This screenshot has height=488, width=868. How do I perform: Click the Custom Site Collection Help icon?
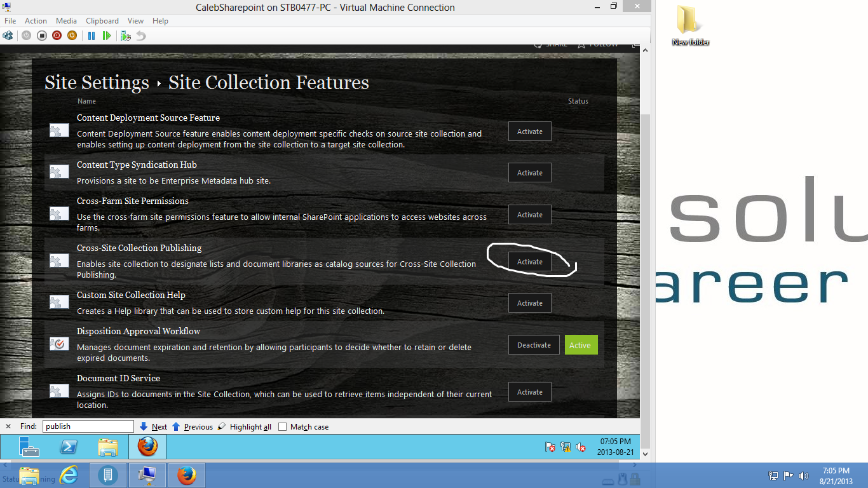pyautogui.click(x=59, y=302)
